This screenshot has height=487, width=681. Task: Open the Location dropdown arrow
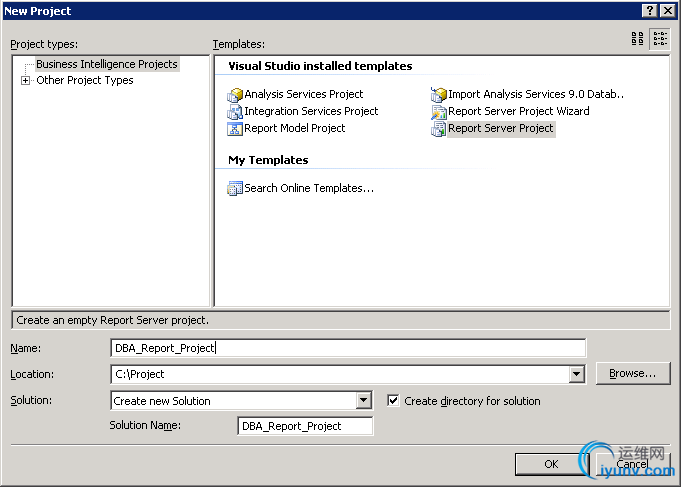tap(576, 374)
